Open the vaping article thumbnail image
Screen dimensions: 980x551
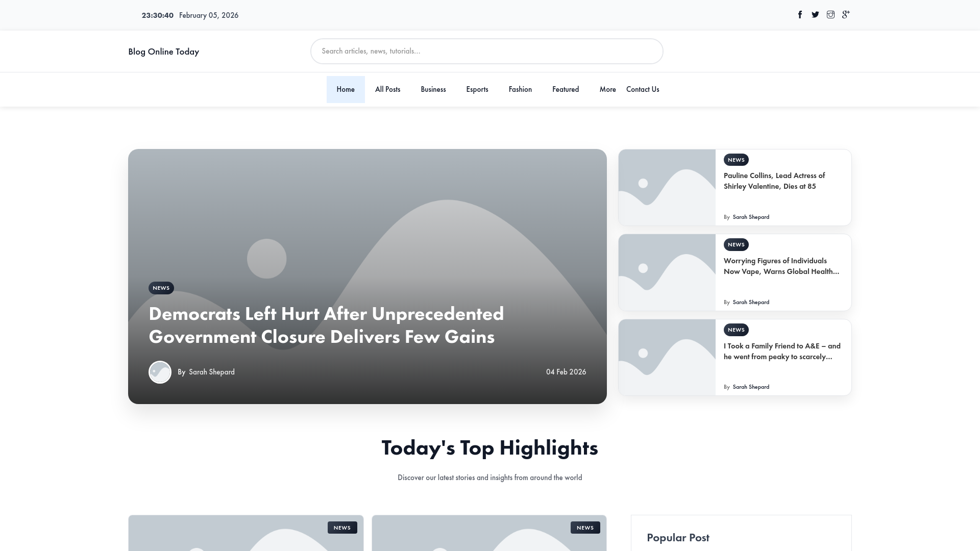667,272
